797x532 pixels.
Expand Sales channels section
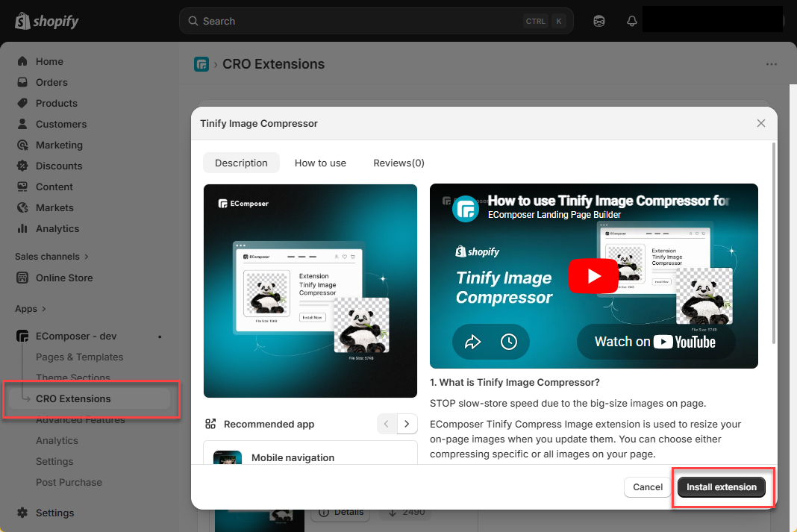pos(51,257)
